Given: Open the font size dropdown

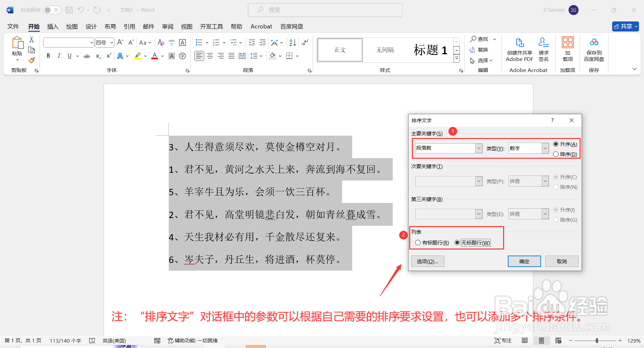Looking at the screenshot, I should point(112,43).
